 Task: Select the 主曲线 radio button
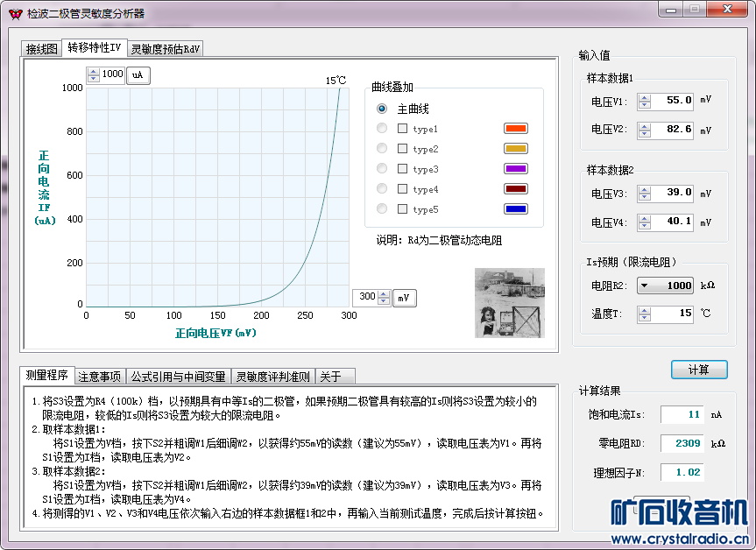(382, 109)
